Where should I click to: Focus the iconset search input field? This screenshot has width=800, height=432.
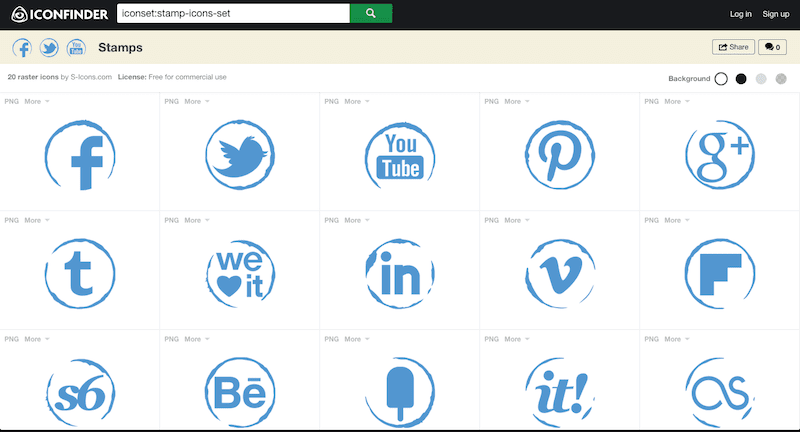point(232,13)
